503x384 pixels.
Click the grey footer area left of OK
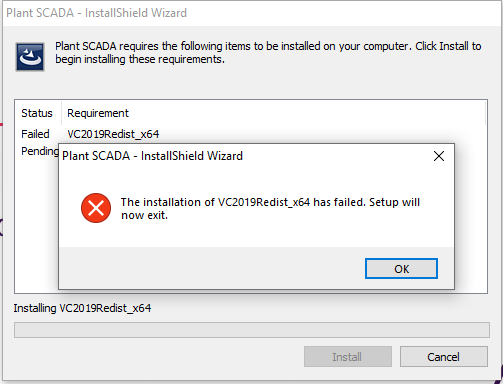click(x=212, y=268)
